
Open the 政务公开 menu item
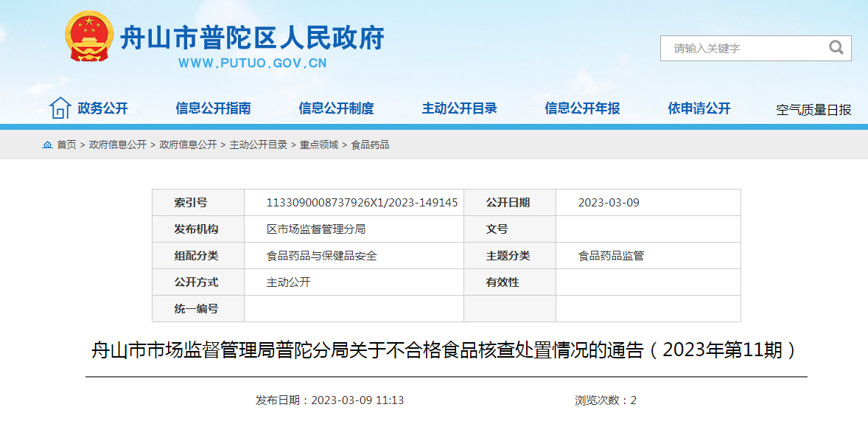[102, 108]
